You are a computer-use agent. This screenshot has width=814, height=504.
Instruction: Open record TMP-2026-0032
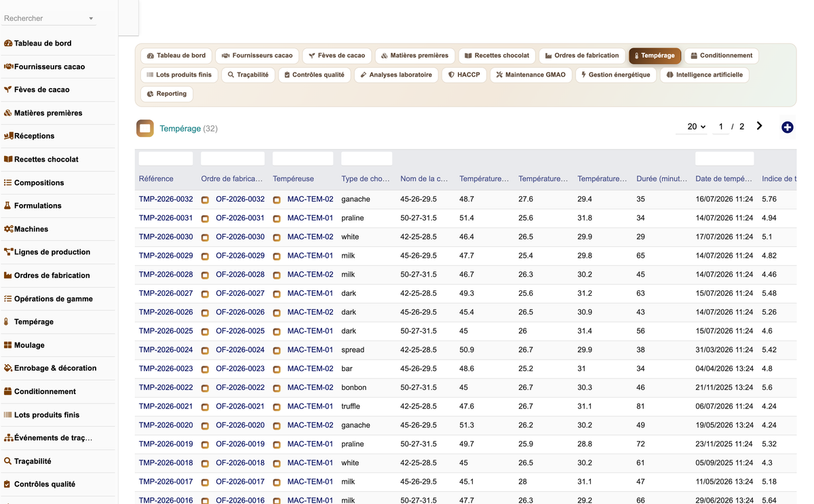(166, 199)
